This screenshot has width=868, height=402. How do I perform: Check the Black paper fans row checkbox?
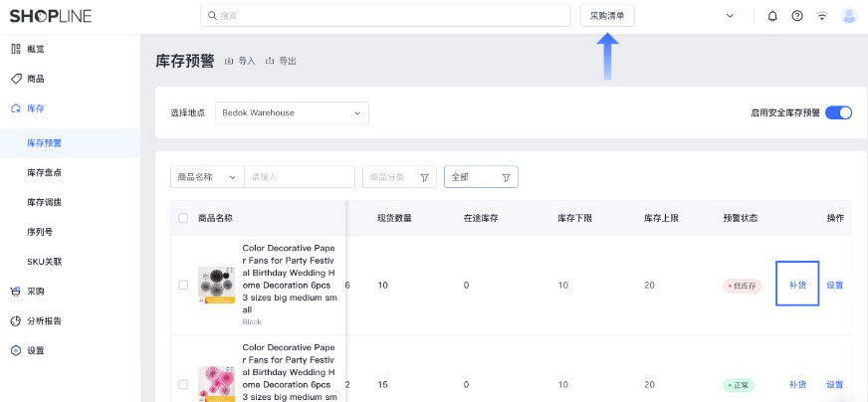tap(183, 285)
